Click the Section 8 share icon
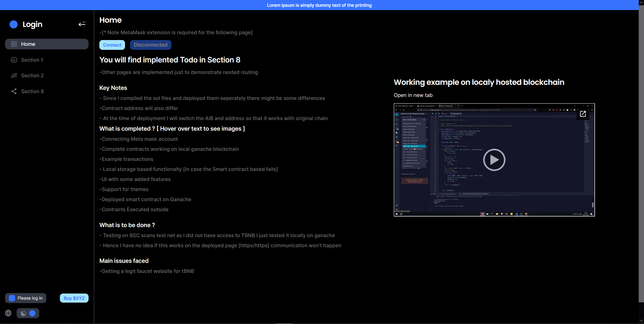The width and height of the screenshot is (644, 324). 14,91
